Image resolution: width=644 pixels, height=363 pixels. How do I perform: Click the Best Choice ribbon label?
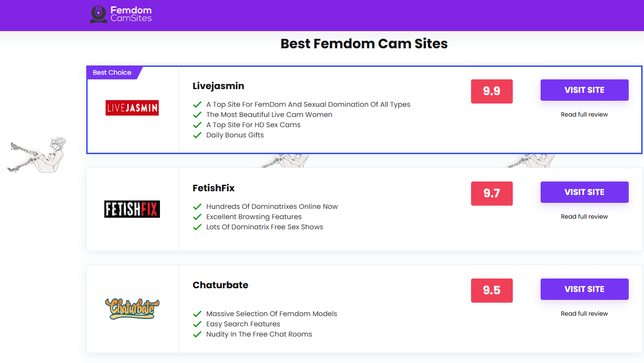pyautogui.click(x=112, y=72)
